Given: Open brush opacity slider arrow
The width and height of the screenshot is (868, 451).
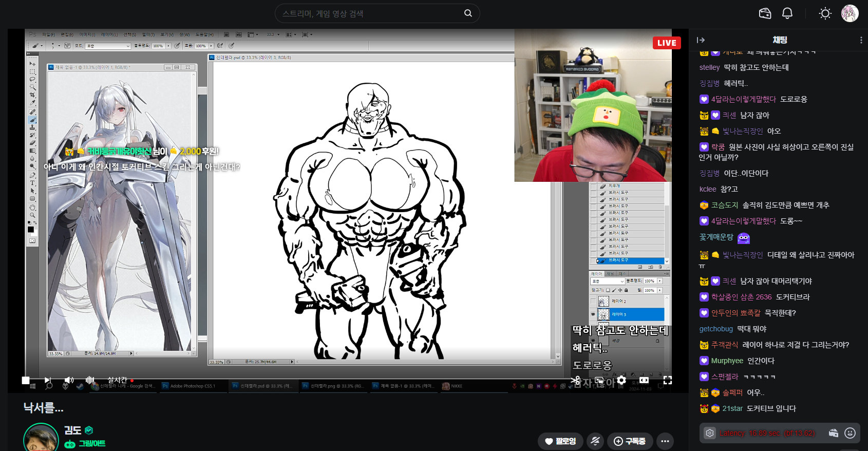Looking at the screenshot, I should (168, 46).
